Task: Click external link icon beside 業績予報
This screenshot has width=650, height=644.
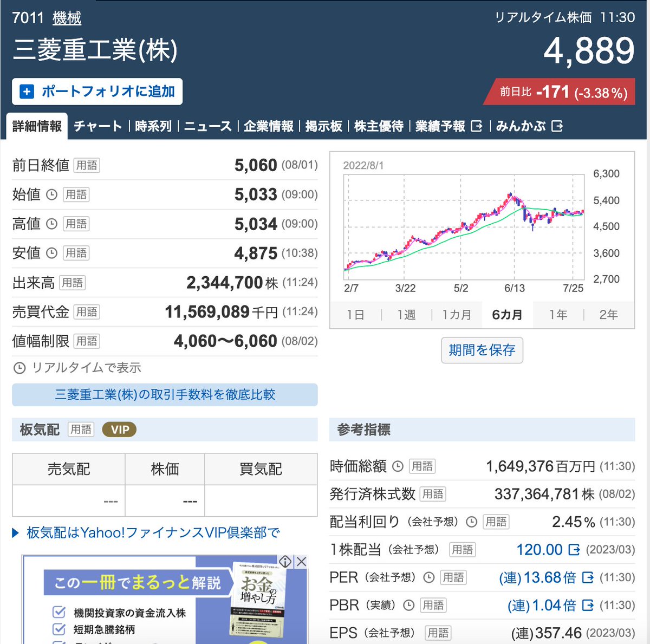Action: 477,126
